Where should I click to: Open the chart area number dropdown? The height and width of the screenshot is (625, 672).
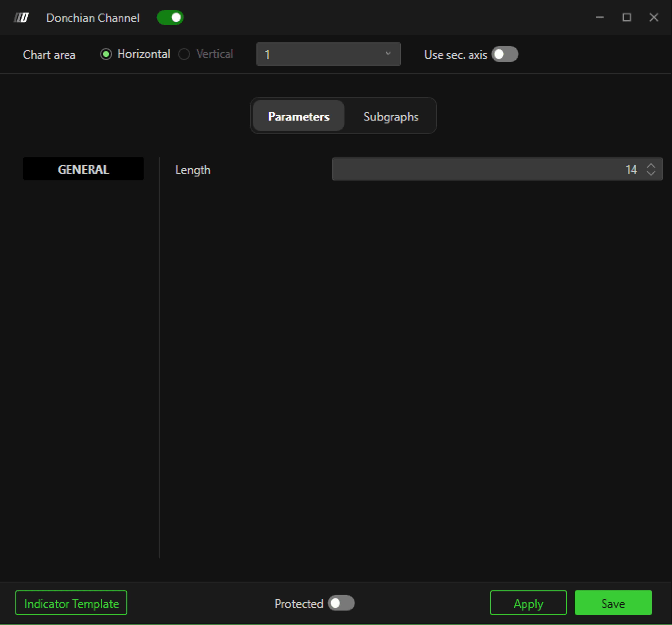coord(328,54)
